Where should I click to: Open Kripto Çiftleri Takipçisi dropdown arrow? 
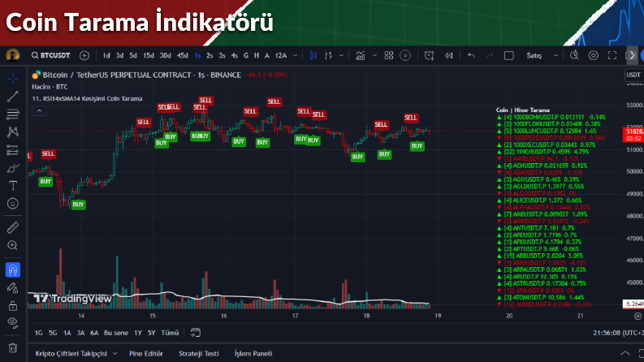click(115, 353)
